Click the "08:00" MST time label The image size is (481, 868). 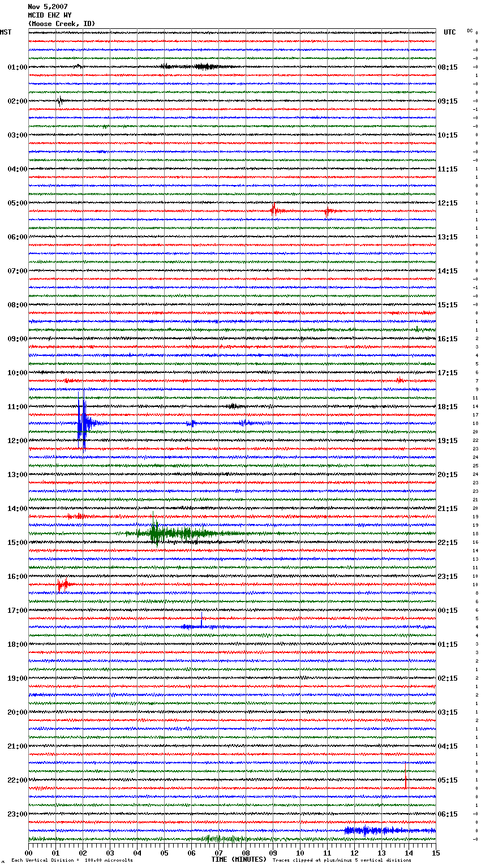pos(18,305)
